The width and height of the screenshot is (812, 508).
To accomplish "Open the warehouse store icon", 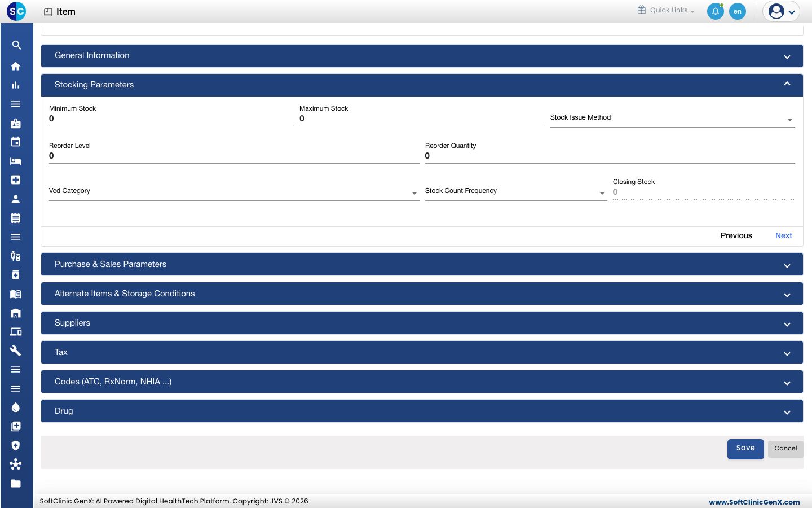I will (x=16, y=313).
